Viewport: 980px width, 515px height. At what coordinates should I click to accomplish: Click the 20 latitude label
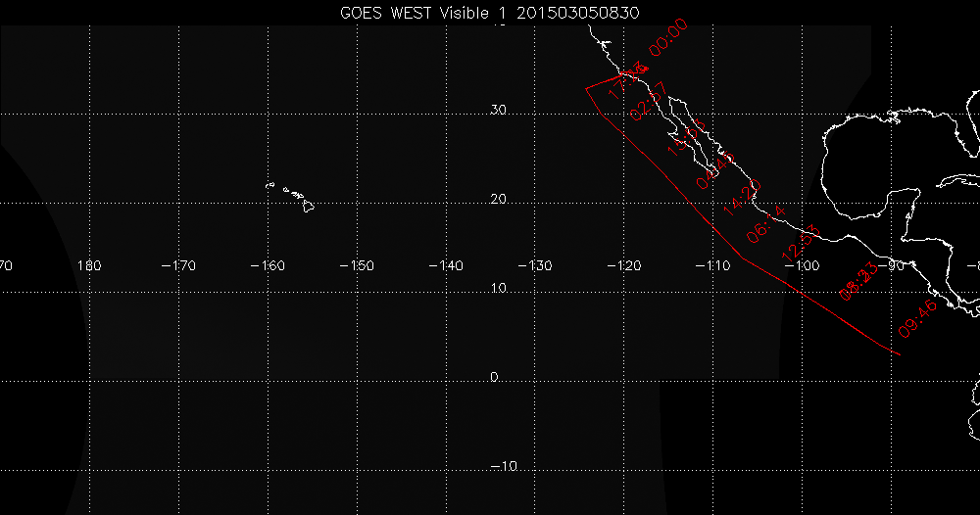tap(498, 199)
